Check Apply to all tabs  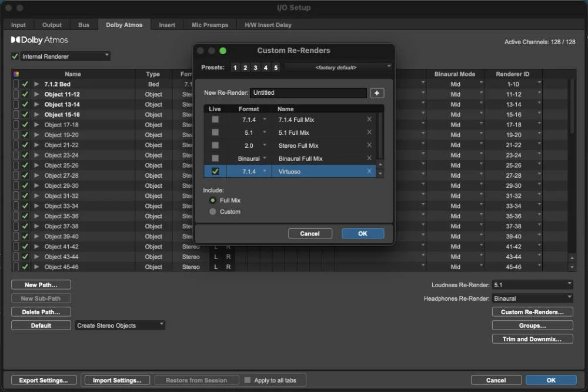[x=248, y=380]
